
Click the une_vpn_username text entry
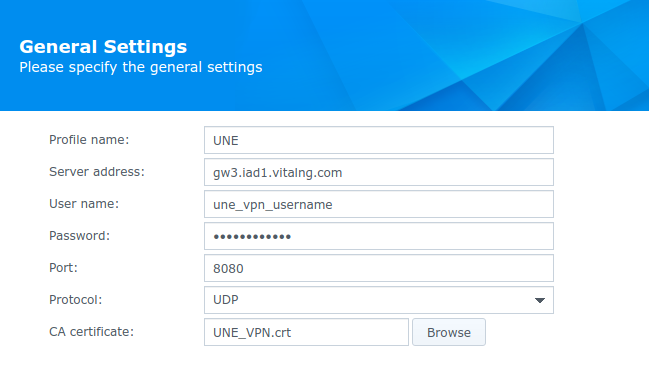(x=272, y=205)
